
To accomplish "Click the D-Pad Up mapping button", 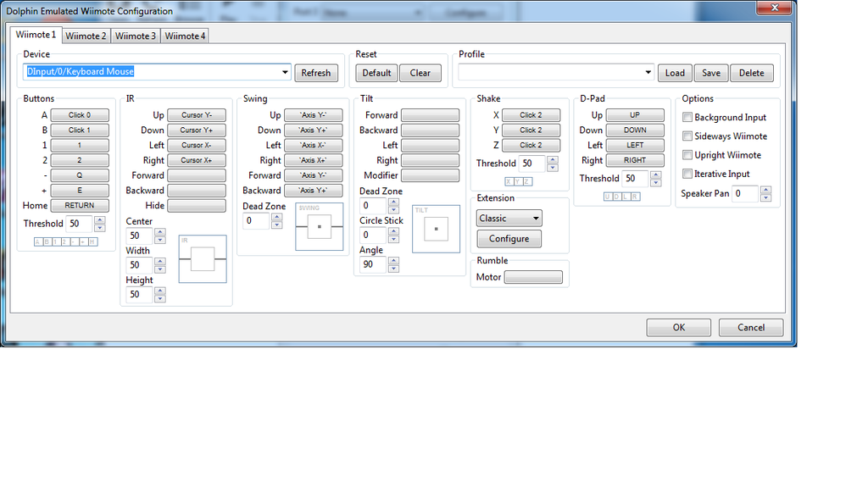I will pos(635,115).
